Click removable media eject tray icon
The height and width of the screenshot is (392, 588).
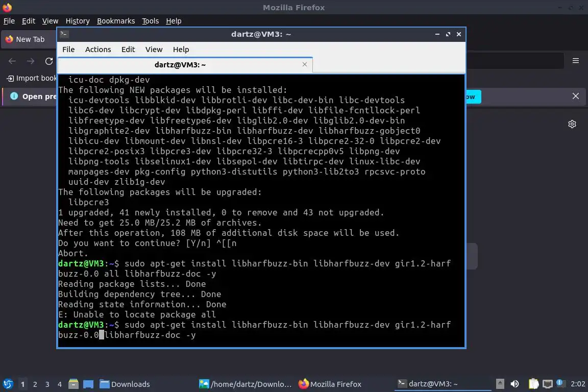click(500, 384)
